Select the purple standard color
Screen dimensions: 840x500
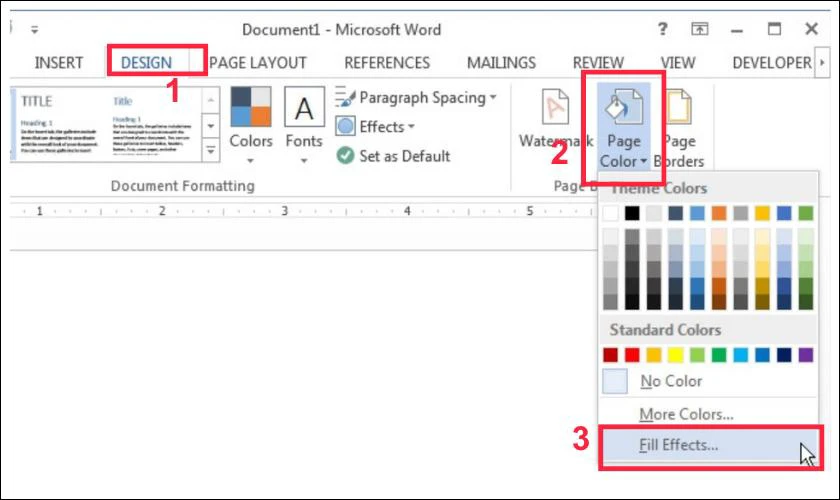point(806,355)
